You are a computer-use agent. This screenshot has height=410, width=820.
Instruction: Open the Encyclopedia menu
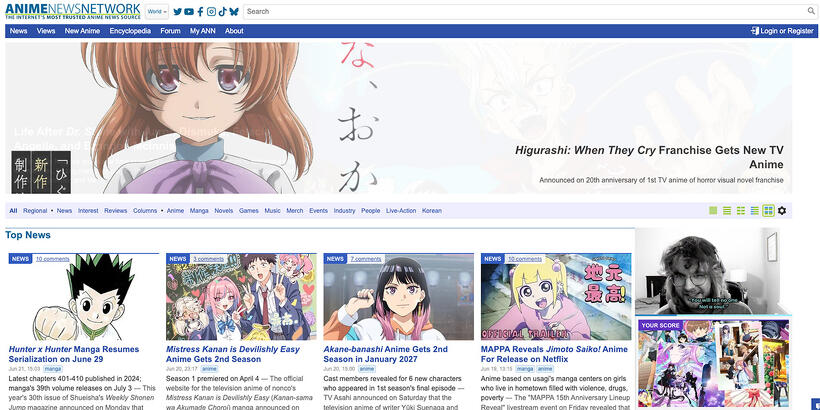130,31
